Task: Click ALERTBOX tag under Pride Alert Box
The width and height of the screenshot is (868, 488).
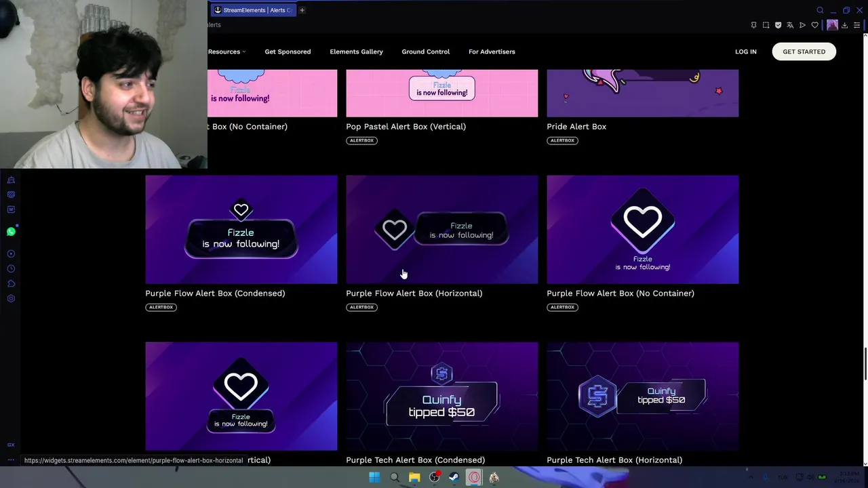Action: [x=562, y=140]
